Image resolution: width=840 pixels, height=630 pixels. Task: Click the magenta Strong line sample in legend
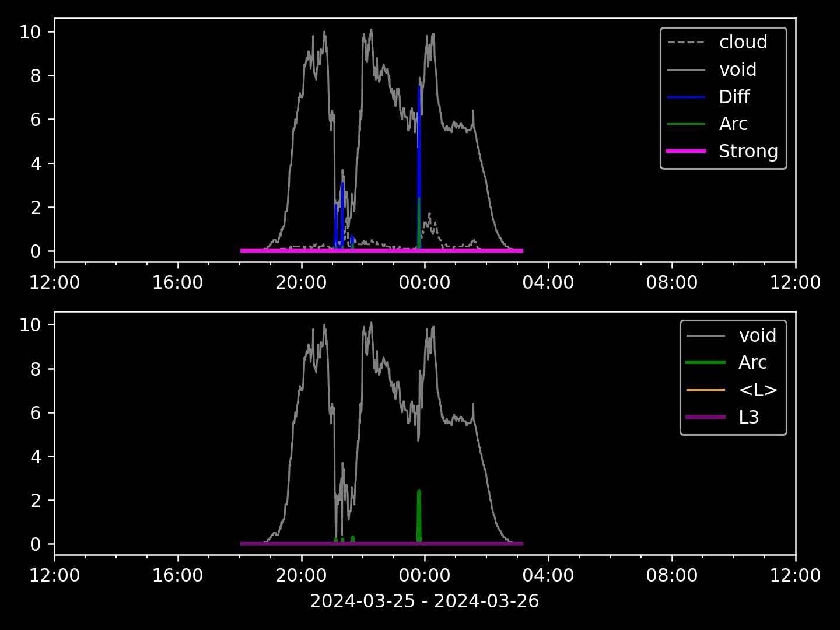point(686,151)
